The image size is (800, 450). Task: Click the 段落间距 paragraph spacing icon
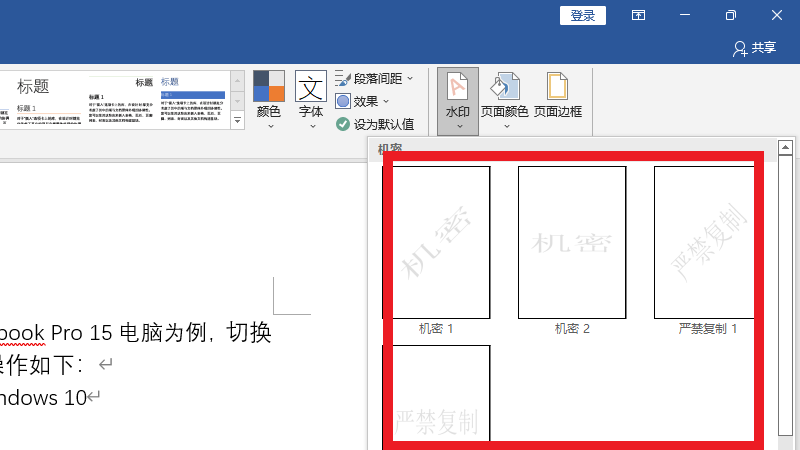343,78
